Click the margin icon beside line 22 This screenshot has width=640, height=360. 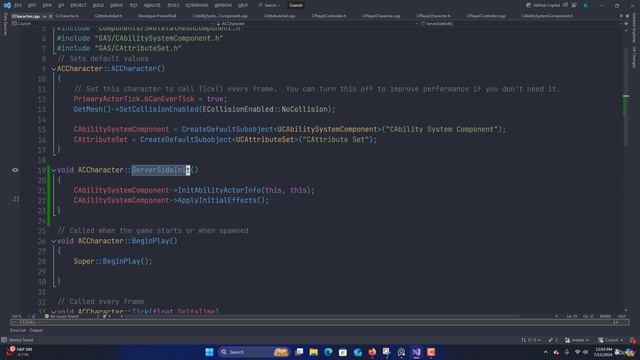coord(16,199)
